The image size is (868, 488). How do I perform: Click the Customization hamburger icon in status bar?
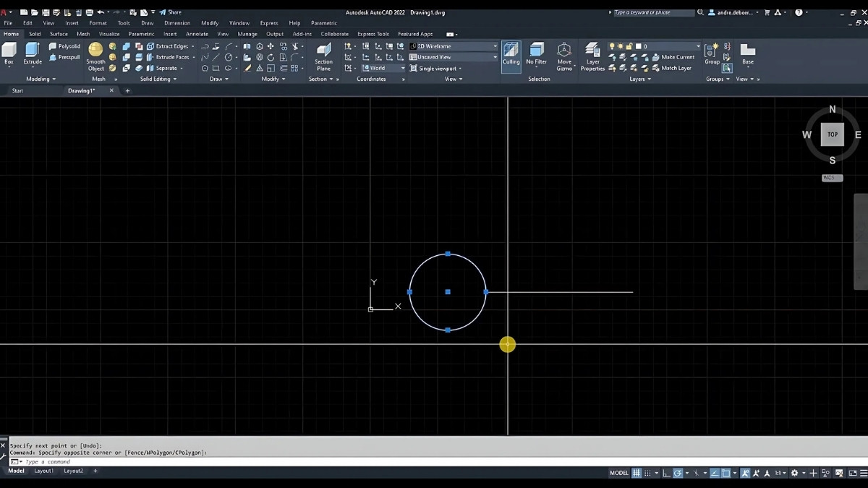pyautogui.click(x=864, y=473)
